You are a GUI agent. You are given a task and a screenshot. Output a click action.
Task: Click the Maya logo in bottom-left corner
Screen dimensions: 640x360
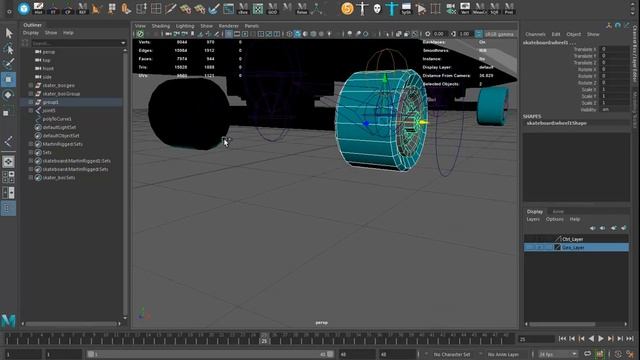point(8,320)
